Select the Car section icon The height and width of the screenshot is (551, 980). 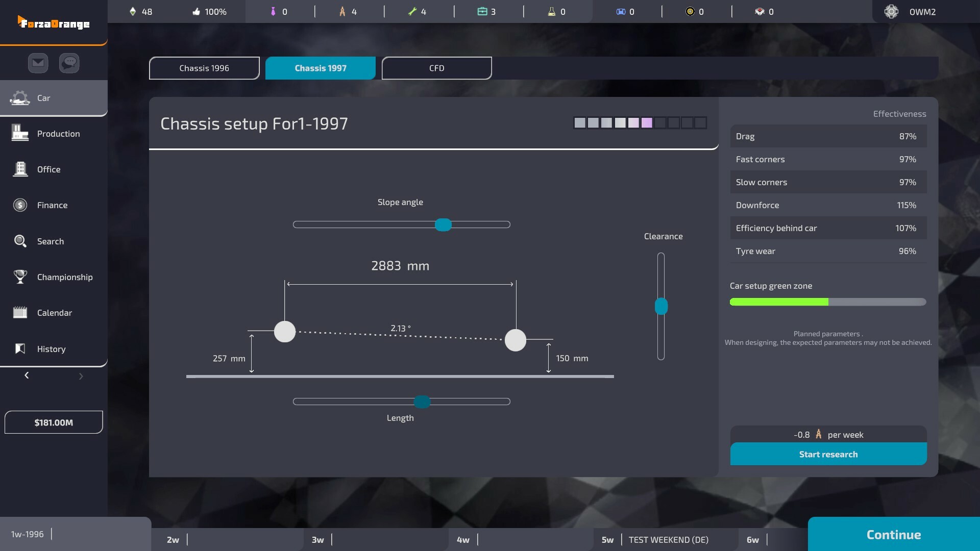(19, 98)
